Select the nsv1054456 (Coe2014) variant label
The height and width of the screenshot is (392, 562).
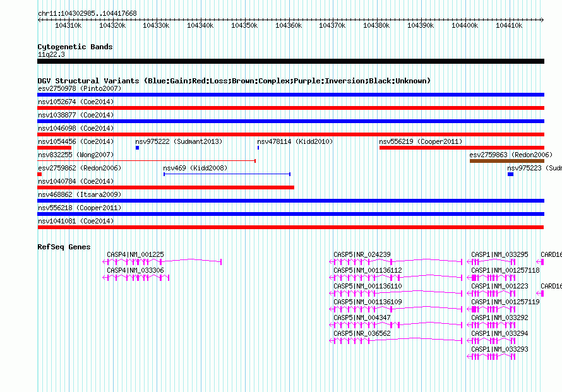point(76,141)
